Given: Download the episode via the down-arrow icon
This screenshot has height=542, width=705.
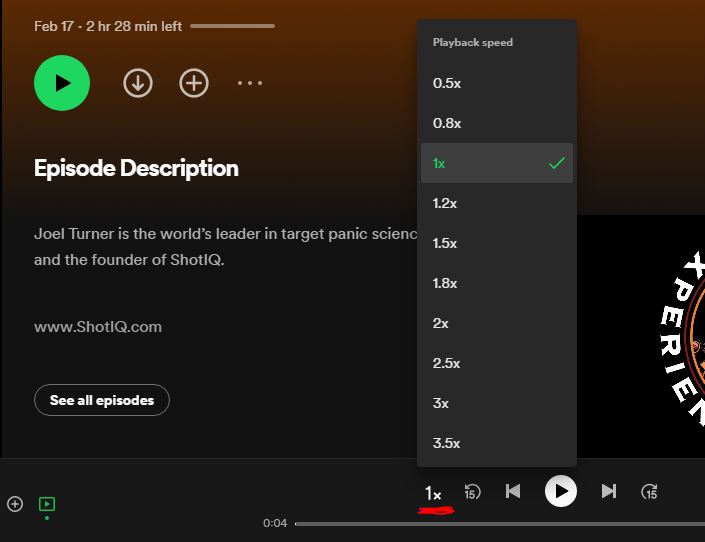Looking at the screenshot, I should tap(138, 83).
